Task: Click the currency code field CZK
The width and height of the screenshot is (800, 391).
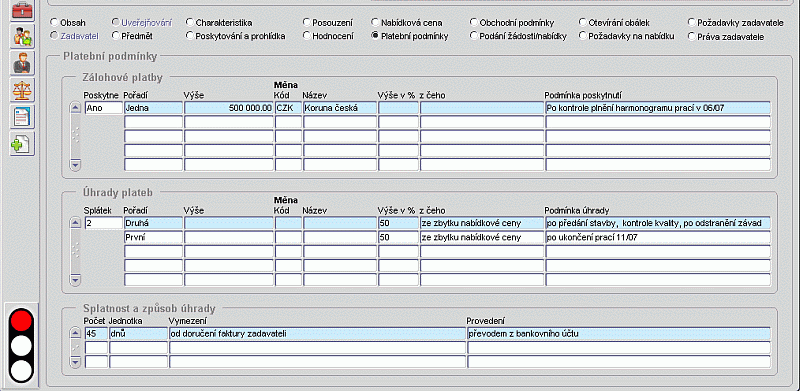Action: tap(288, 108)
